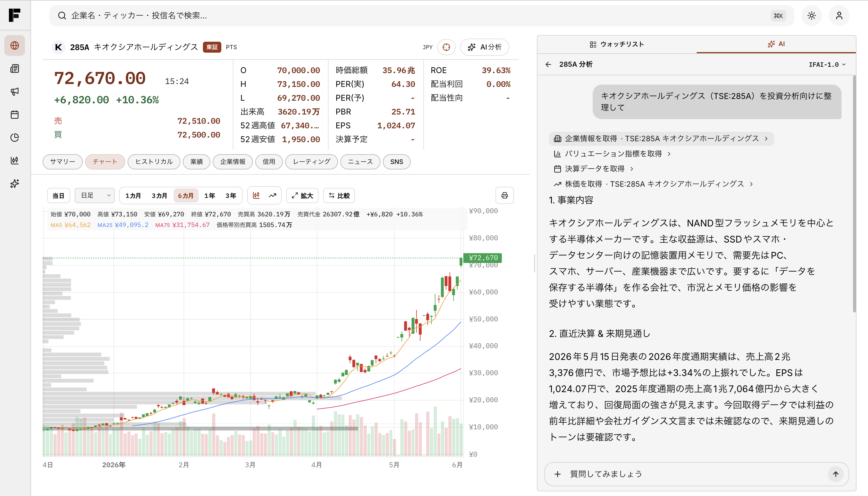Viewport: 868px width, 496px height.
Task: Click the ¥72,670 price marker on chart
Action: point(483,258)
